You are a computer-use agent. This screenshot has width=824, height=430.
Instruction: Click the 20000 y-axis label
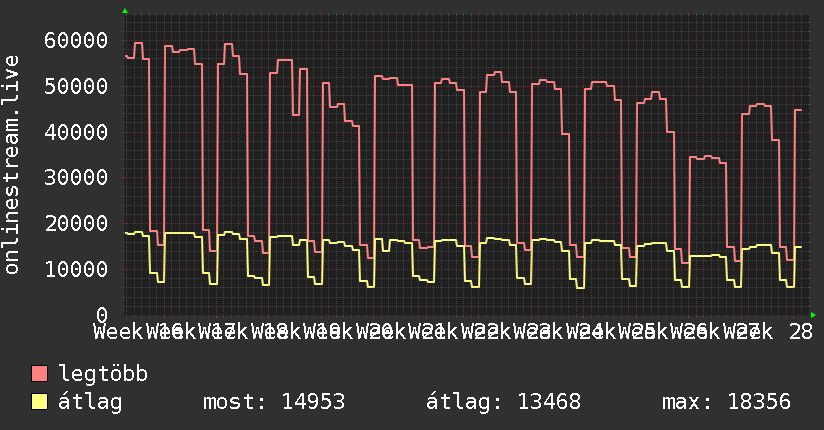click(76, 223)
